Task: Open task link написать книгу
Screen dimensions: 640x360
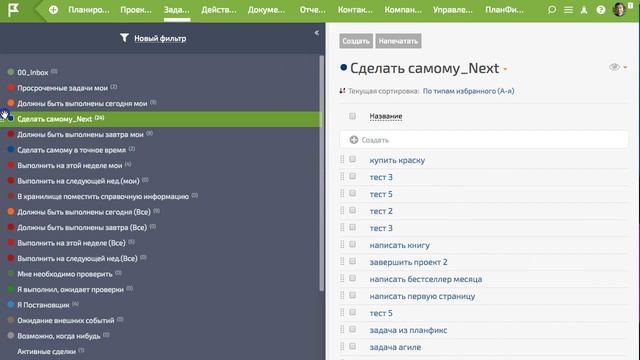Action: [x=400, y=245]
